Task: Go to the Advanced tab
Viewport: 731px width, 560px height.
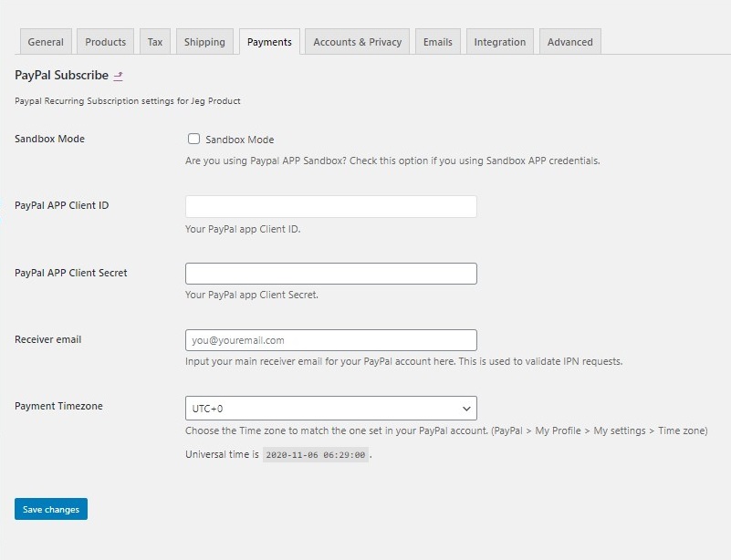Action: [x=569, y=42]
